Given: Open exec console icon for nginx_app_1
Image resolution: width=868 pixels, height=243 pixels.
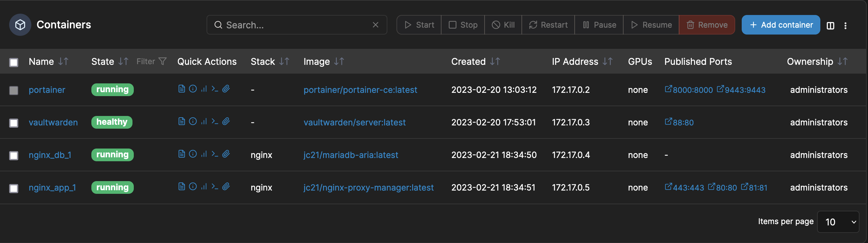Looking at the screenshot, I should coord(215,187).
